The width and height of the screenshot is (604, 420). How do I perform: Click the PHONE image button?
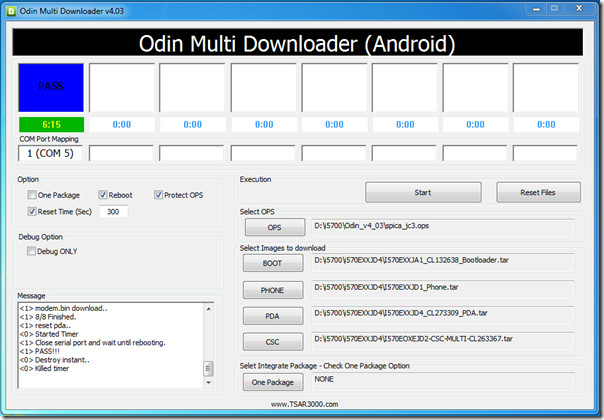point(273,290)
